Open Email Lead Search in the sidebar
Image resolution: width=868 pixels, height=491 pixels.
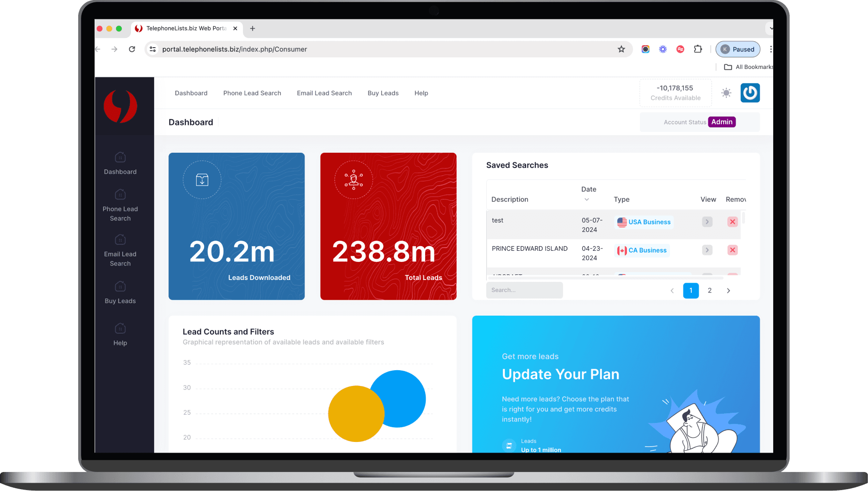point(120,251)
